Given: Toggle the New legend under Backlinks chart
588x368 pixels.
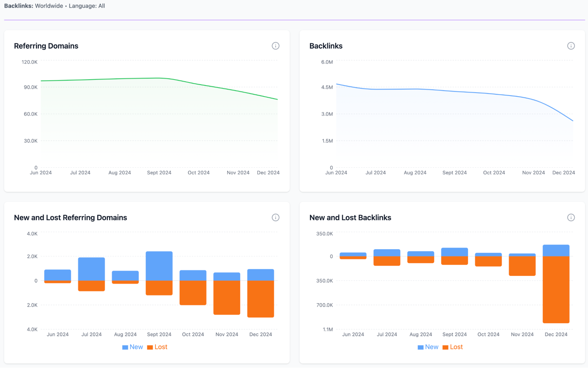Looking at the screenshot, I should pos(432,347).
